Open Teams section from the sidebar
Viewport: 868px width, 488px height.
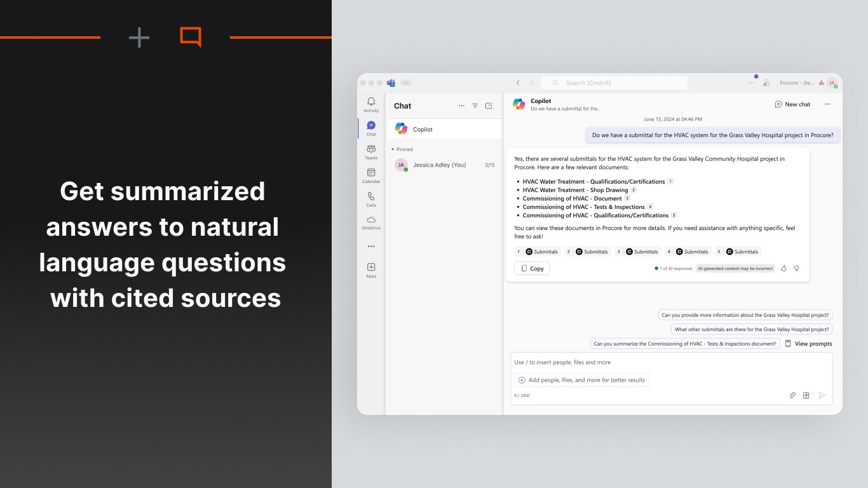[371, 152]
